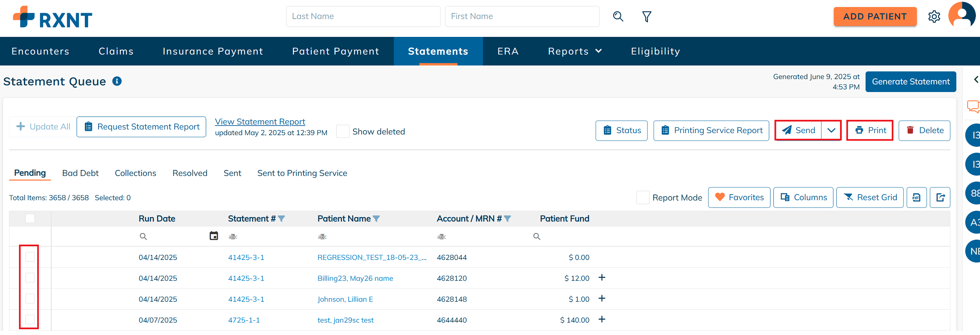This screenshot has height=335, width=980.
Task: Switch to the Collections tab
Action: click(x=135, y=173)
